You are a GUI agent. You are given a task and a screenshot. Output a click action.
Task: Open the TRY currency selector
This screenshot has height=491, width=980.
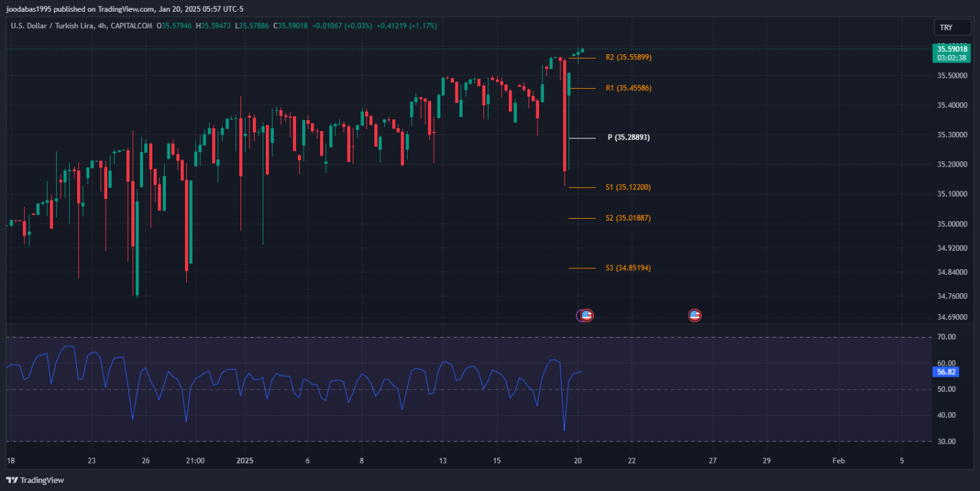tap(946, 27)
